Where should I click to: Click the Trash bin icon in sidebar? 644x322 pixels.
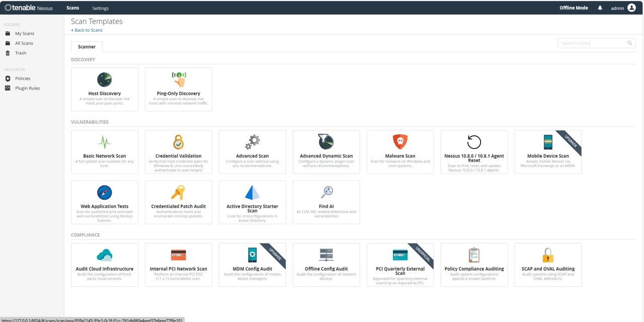pyautogui.click(x=8, y=53)
